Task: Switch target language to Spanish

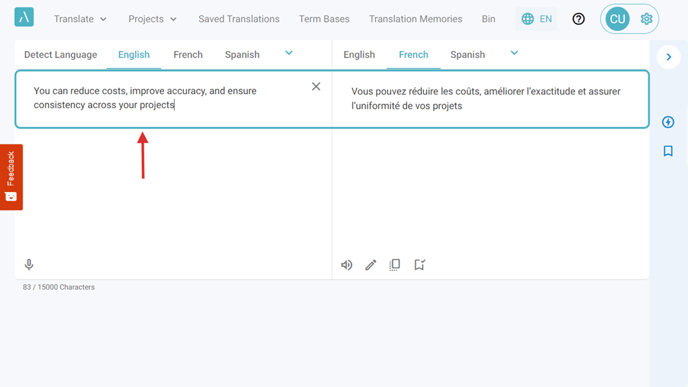Action: tap(467, 55)
